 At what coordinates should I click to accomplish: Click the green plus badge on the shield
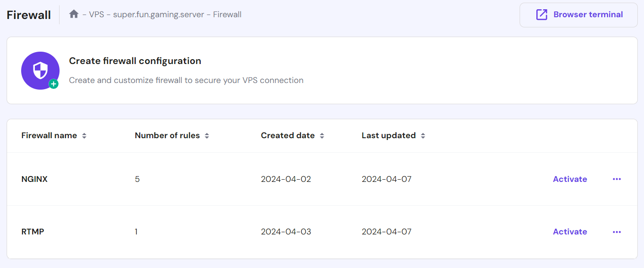(x=53, y=83)
